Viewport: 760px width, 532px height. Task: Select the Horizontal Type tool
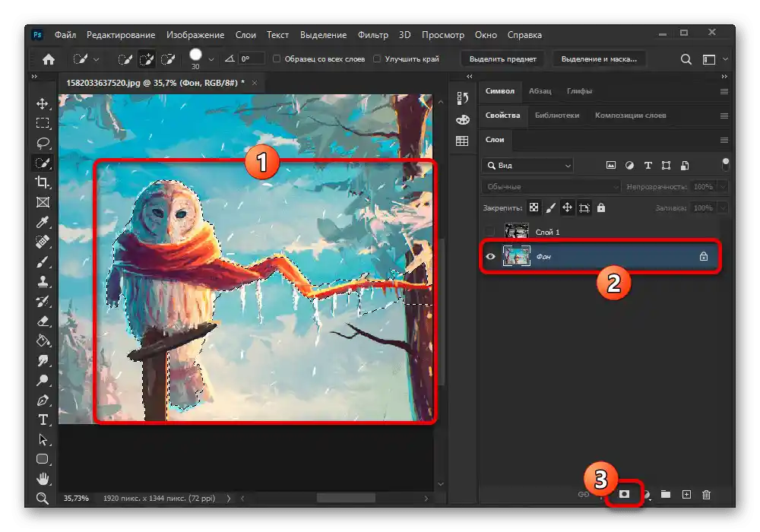point(43,420)
